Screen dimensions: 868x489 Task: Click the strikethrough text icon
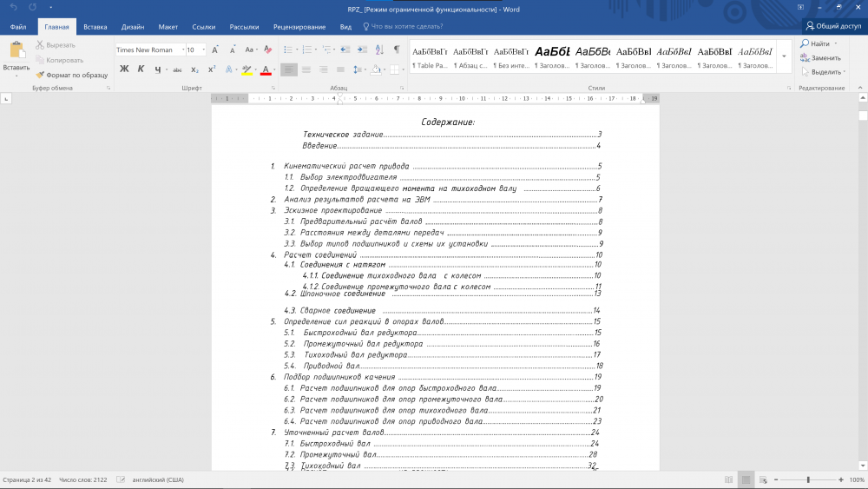pos(176,69)
